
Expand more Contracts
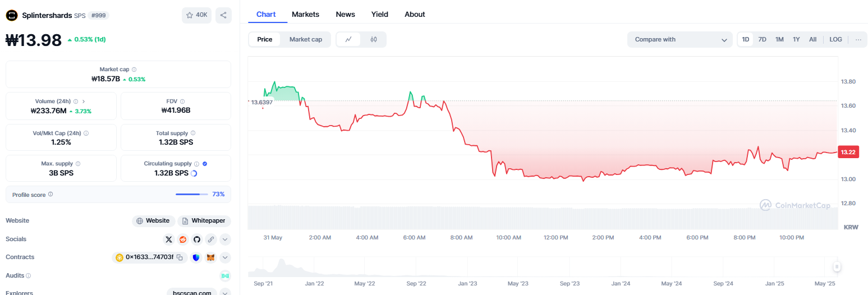(225, 257)
